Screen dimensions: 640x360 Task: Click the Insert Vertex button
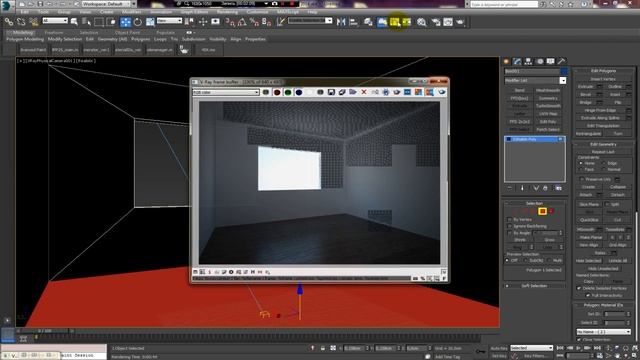point(603,79)
